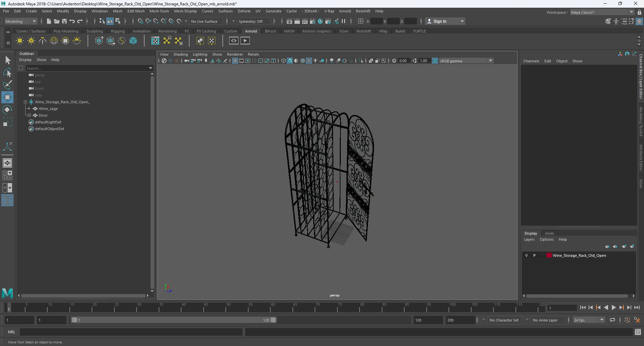Screen dimensions: 644x346
Task: Toggle wireframe on shaded in viewport
Action: [x=303, y=61]
